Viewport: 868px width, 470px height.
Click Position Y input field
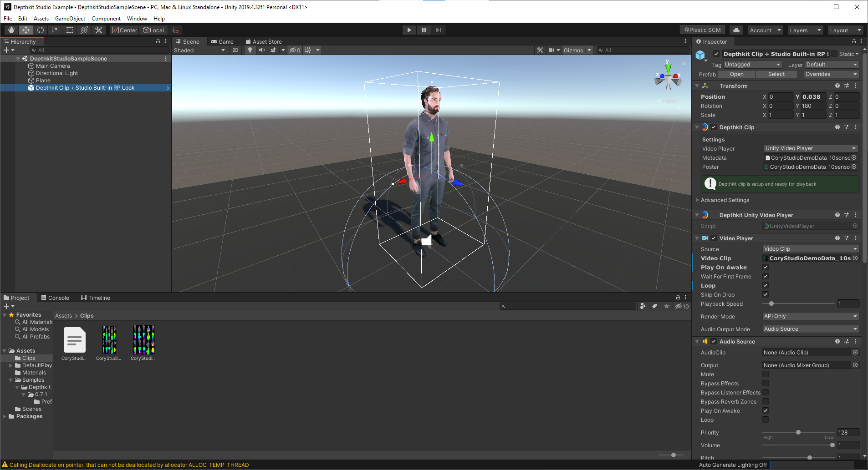[814, 97]
